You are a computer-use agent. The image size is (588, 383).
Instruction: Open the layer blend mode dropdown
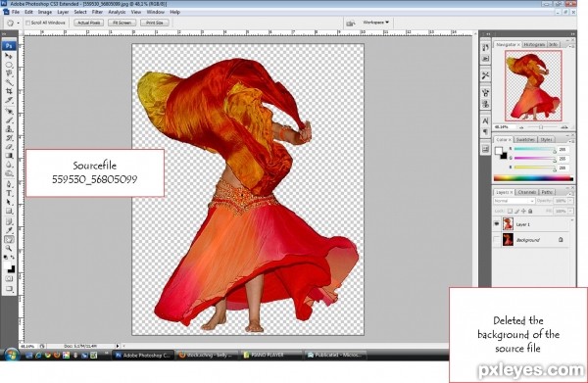(514, 201)
